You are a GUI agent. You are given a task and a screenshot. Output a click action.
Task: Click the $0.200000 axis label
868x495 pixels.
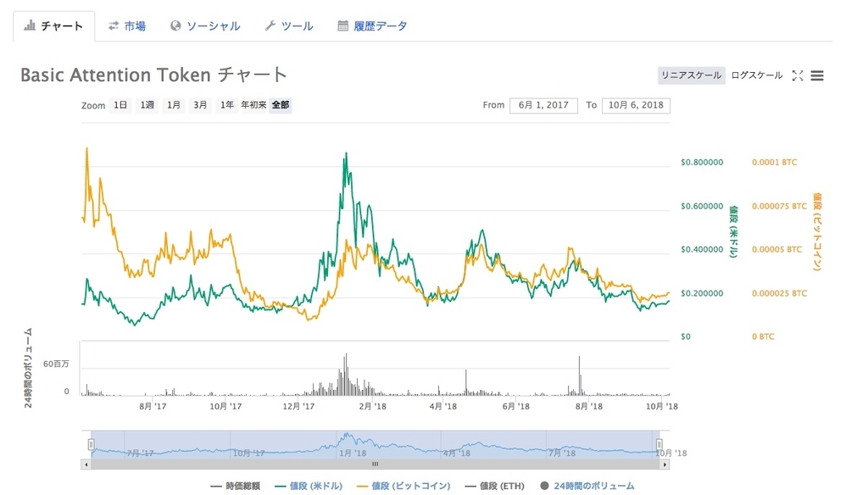(702, 293)
